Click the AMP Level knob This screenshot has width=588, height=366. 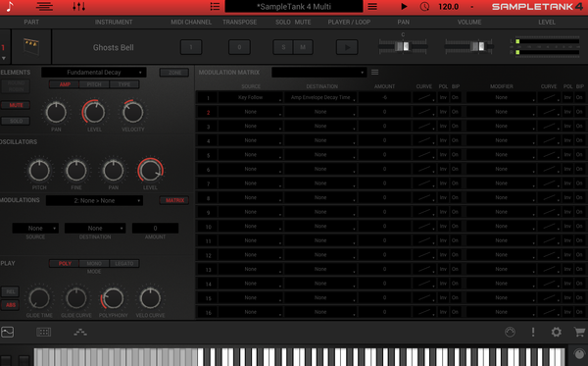94,112
